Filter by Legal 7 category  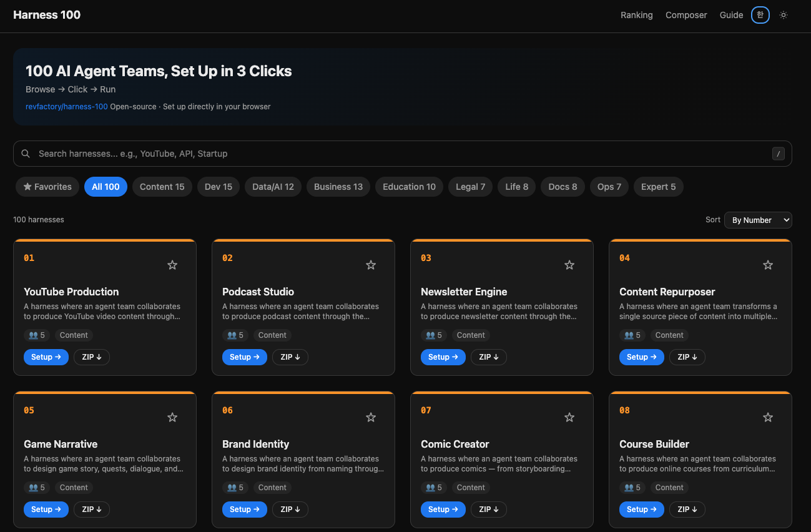470,187
